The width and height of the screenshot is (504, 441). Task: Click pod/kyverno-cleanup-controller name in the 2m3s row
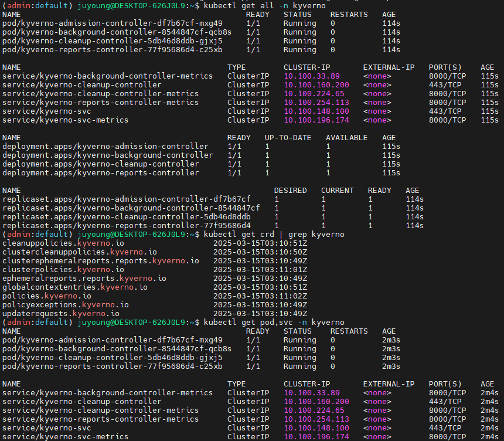coord(112,357)
